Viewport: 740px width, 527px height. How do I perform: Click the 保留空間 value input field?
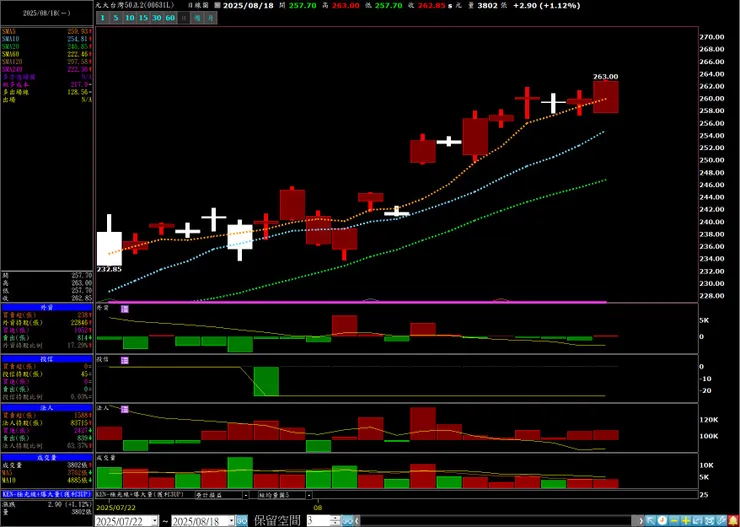(319, 521)
